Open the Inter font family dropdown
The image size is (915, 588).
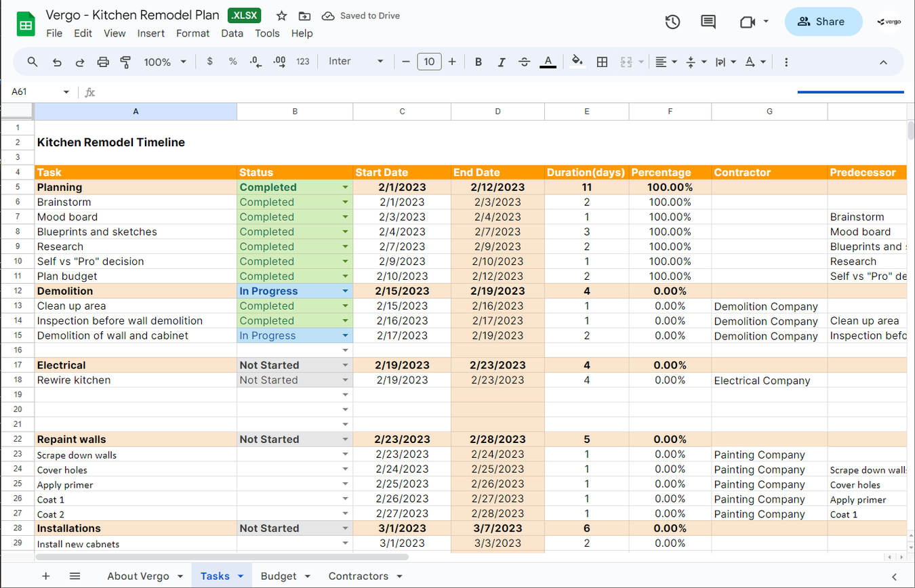pyautogui.click(x=356, y=62)
